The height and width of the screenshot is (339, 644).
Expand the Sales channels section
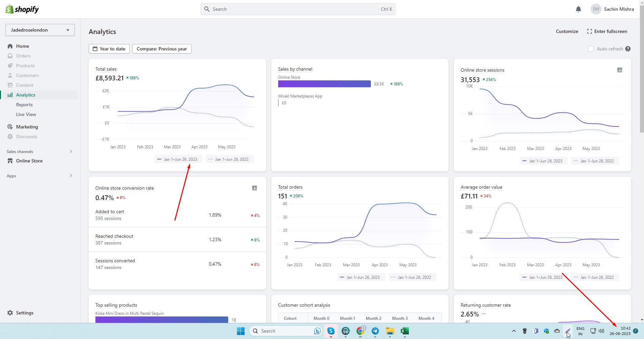[x=40, y=151]
